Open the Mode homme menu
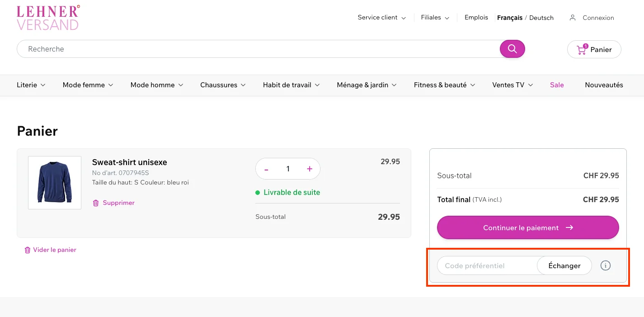 click(153, 85)
